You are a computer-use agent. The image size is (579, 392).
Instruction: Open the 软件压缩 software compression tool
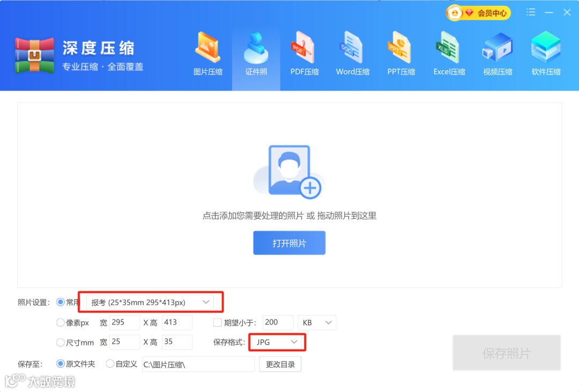coord(546,54)
